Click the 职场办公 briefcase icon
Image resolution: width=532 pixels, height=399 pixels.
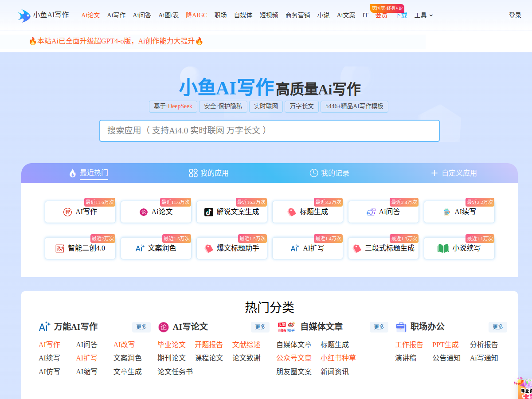click(401, 327)
